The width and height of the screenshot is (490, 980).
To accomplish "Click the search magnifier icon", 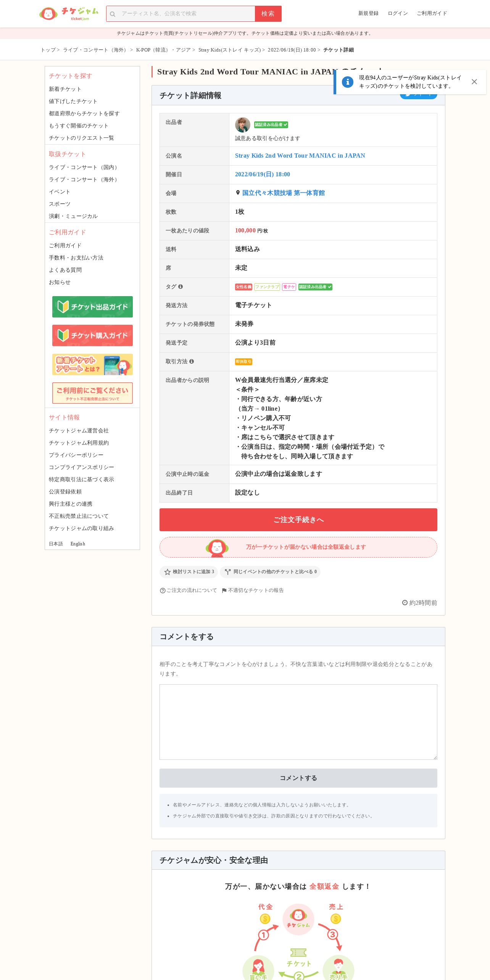I will [113, 14].
